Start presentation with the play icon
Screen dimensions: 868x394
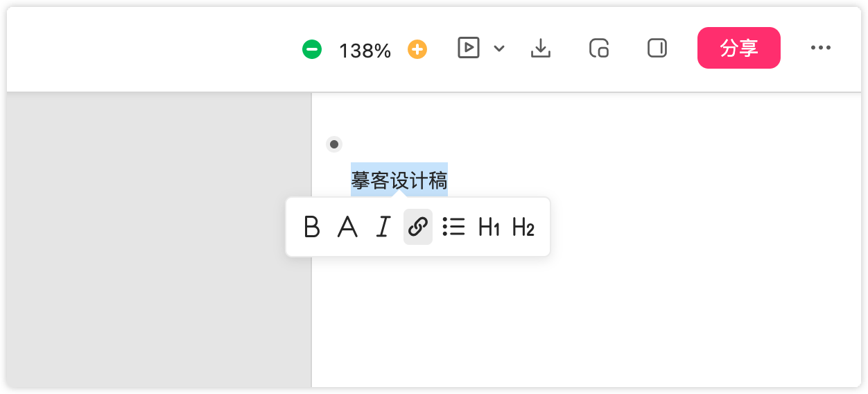(x=469, y=48)
